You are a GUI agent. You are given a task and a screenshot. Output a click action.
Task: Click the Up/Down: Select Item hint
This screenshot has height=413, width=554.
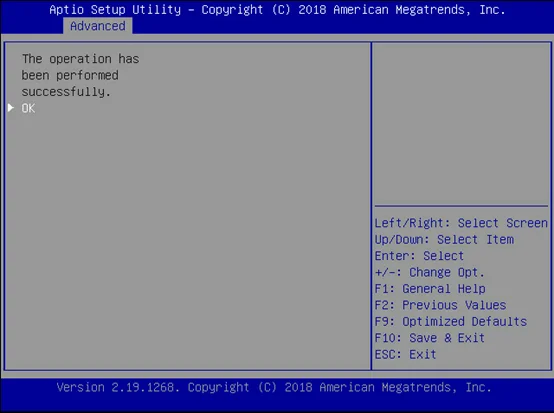coord(444,240)
